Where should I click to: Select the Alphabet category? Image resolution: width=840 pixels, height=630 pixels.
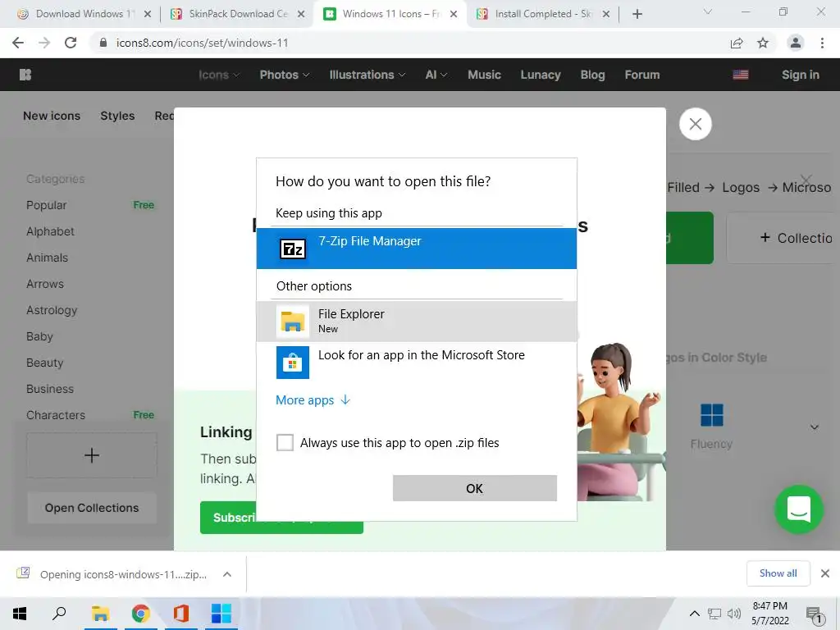tap(50, 231)
